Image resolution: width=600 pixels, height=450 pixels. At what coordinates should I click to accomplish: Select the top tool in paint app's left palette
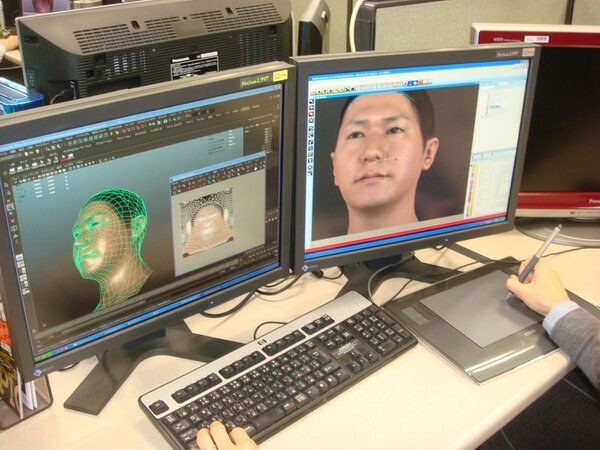coord(311,101)
